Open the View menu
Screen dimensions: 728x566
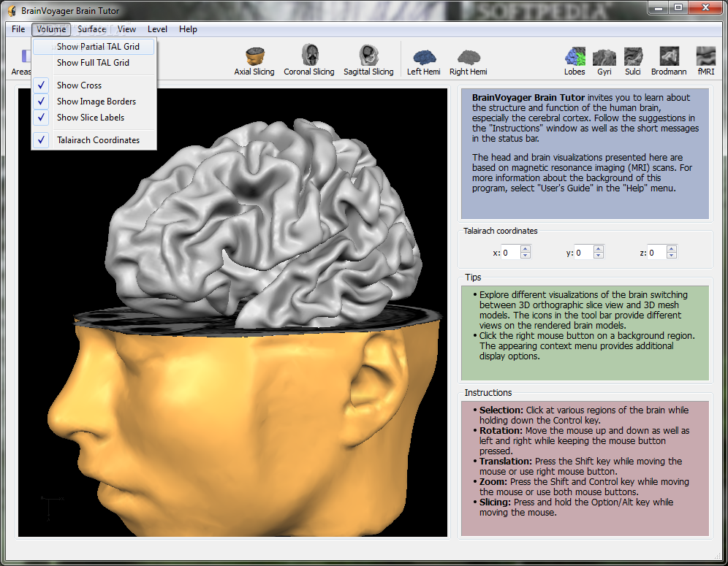click(126, 29)
